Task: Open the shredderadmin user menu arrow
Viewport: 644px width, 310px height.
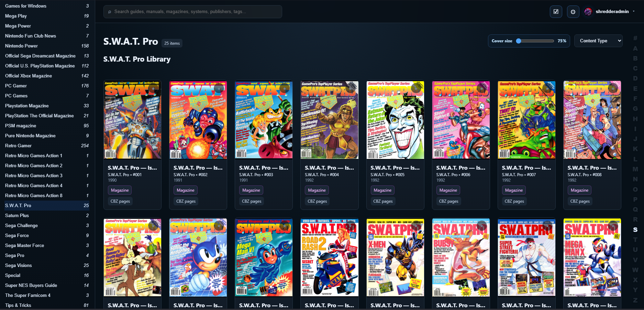Action: coord(634,11)
